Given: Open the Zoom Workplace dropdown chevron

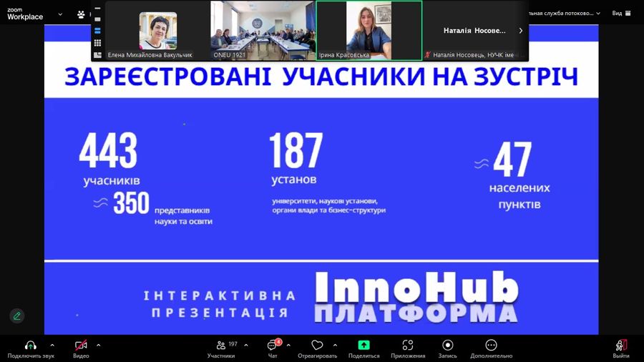Looking at the screenshot, I should tap(60, 14).
